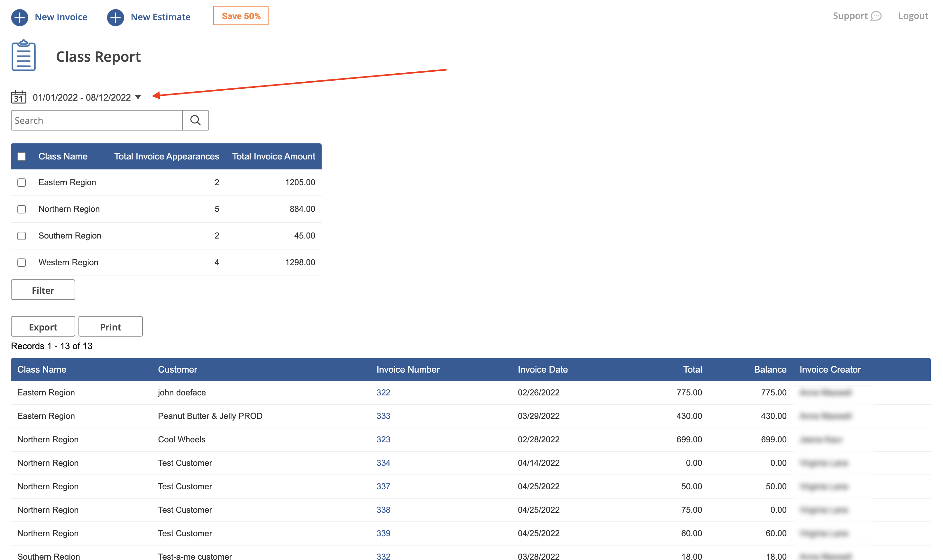The width and height of the screenshot is (943, 560).
Task: Check the Western Region checkbox
Action: [x=22, y=263]
